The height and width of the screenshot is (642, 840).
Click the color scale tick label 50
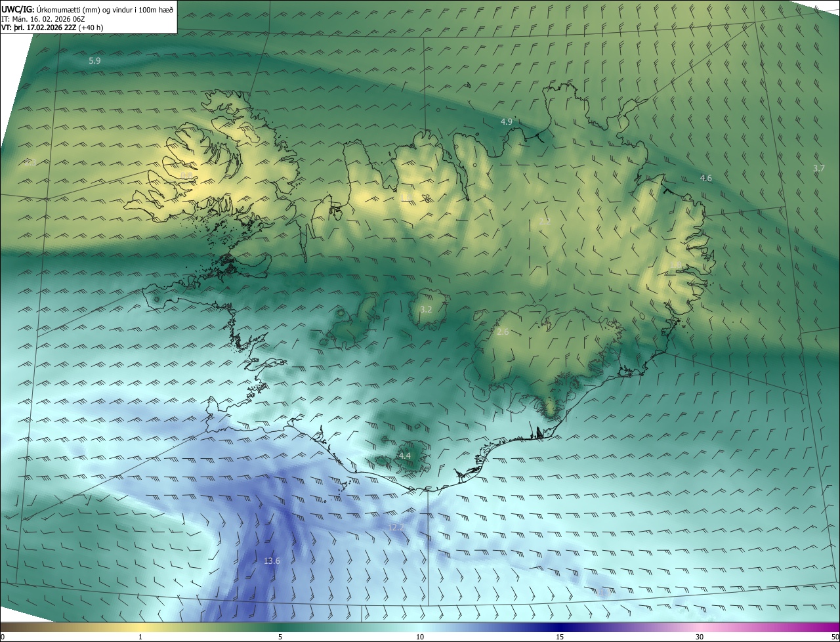834,637
